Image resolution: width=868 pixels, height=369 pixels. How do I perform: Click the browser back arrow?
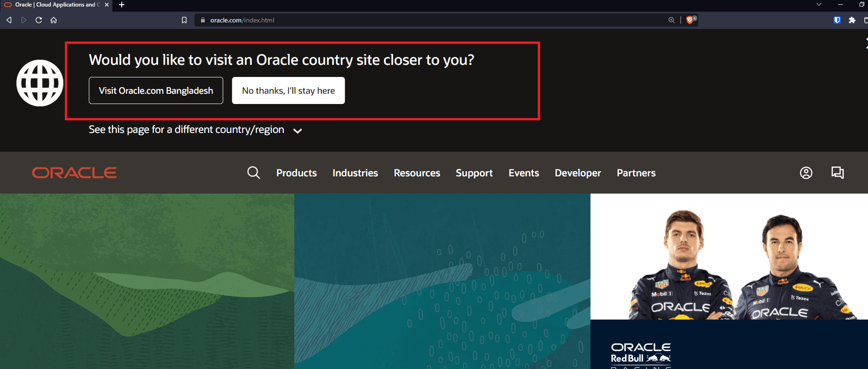(x=9, y=20)
